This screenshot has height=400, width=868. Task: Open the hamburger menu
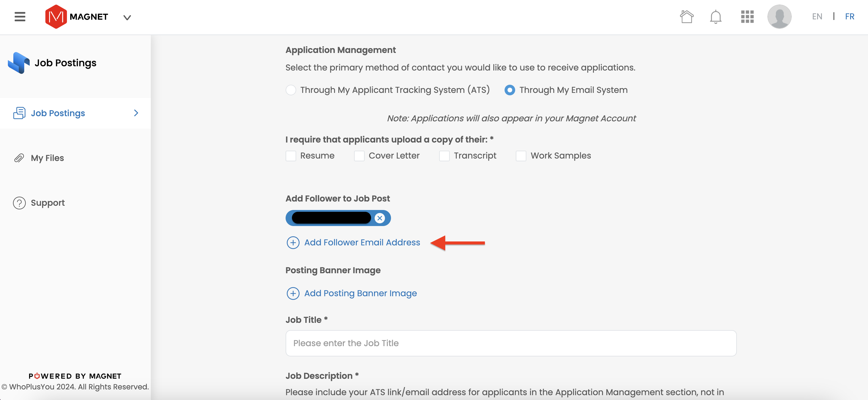click(20, 17)
